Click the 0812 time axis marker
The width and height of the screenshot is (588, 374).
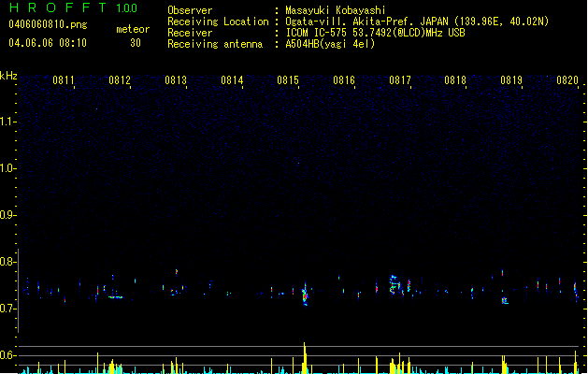[x=120, y=80]
